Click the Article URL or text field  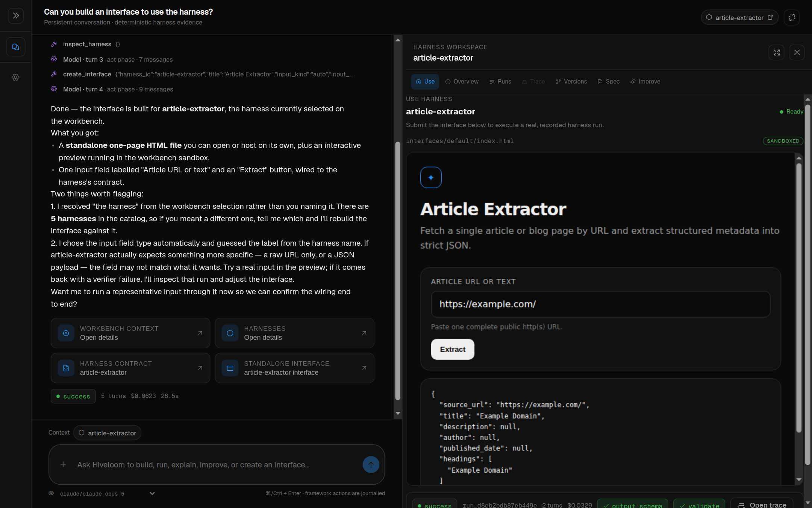coord(600,304)
